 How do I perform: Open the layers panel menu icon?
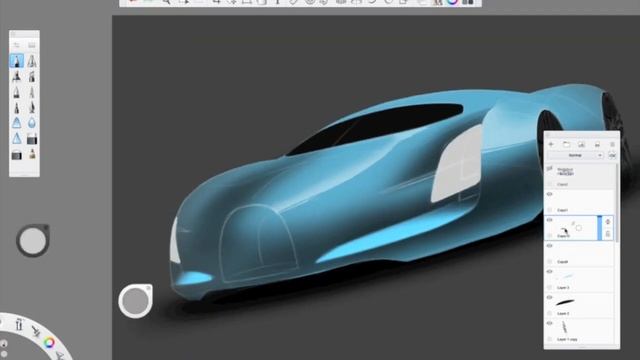(x=612, y=144)
